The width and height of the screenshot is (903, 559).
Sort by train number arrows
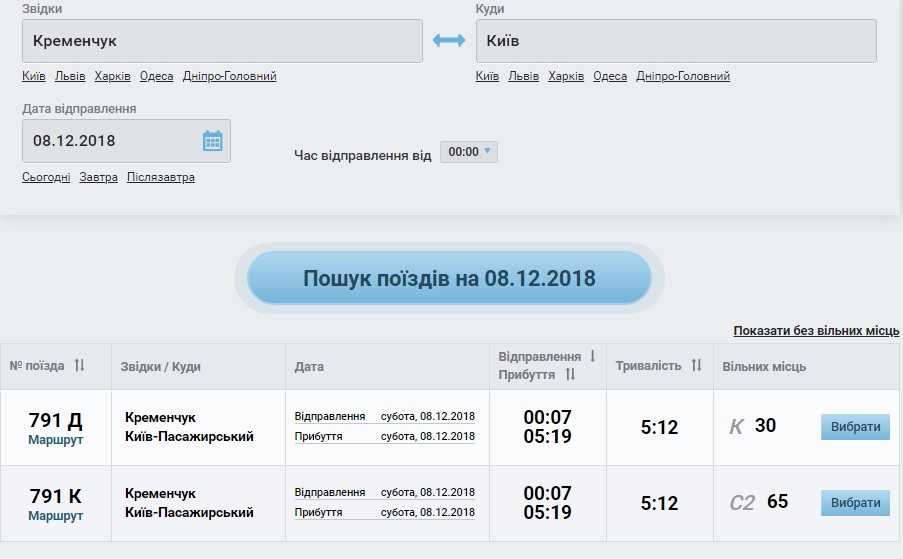tap(80, 366)
